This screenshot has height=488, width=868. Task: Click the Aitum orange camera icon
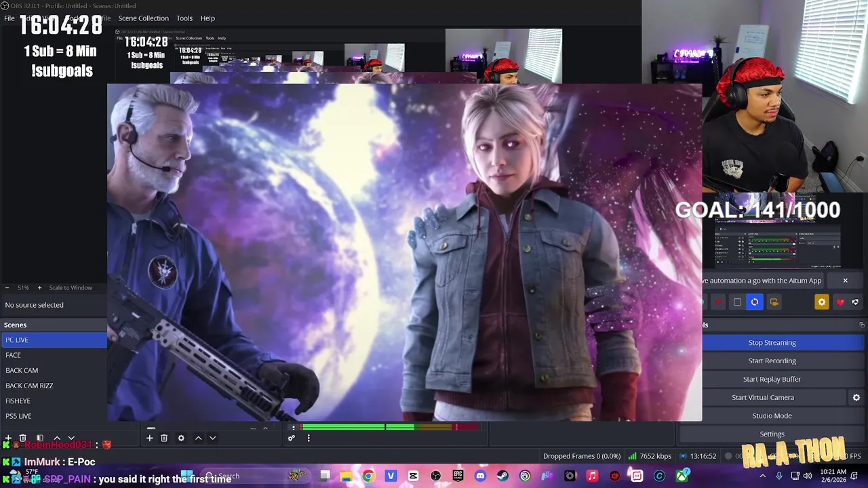coord(774,302)
